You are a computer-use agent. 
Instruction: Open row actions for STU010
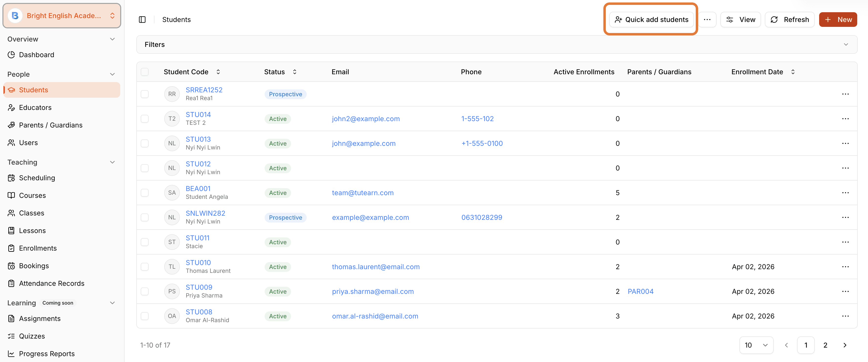[845, 267]
